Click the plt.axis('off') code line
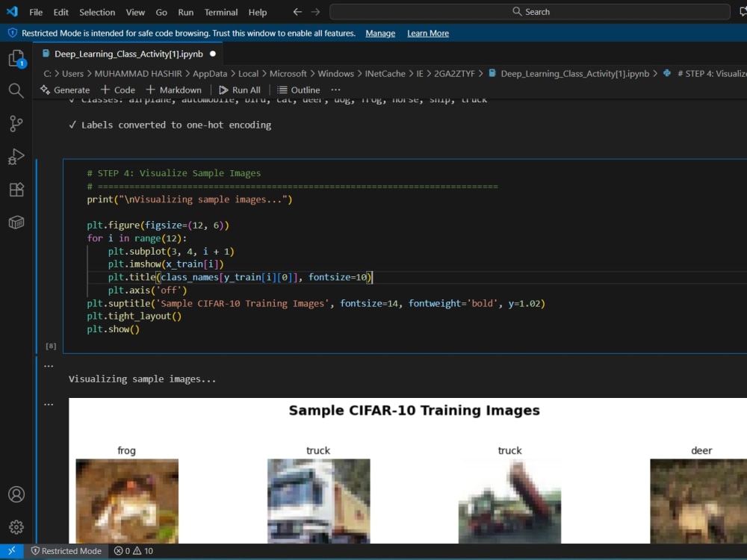Viewport: 747px width, 560px height. point(147,290)
